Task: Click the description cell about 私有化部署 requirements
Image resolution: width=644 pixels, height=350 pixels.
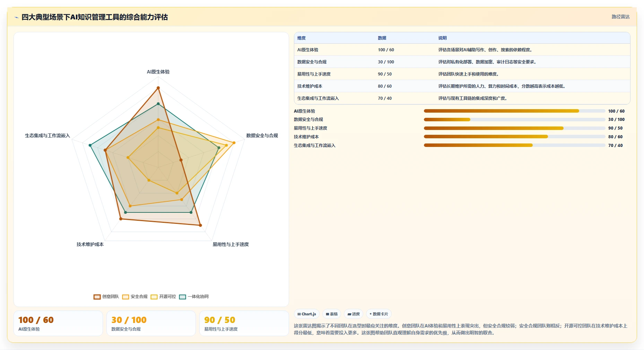Action: [488, 62]
